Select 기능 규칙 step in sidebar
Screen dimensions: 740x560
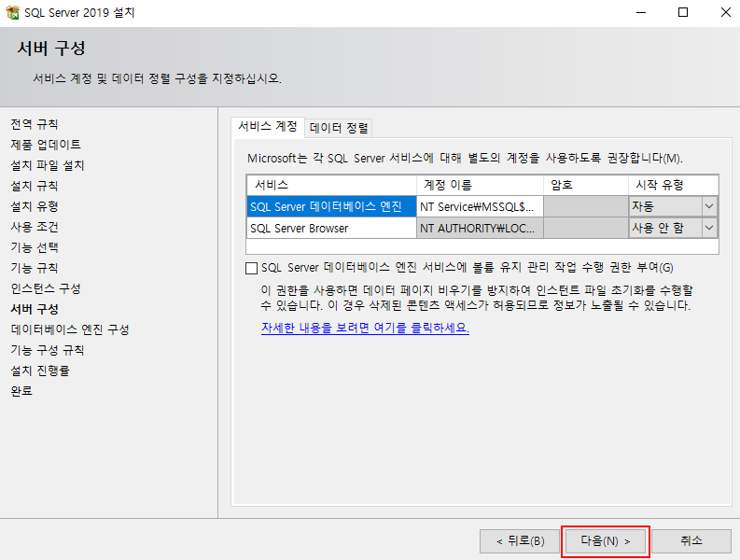(x=35, y=268)
